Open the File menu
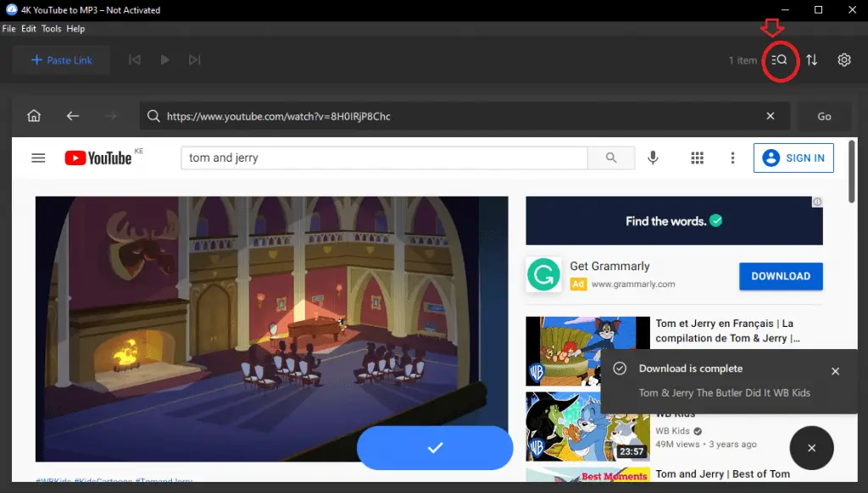 tap(8, 29)
